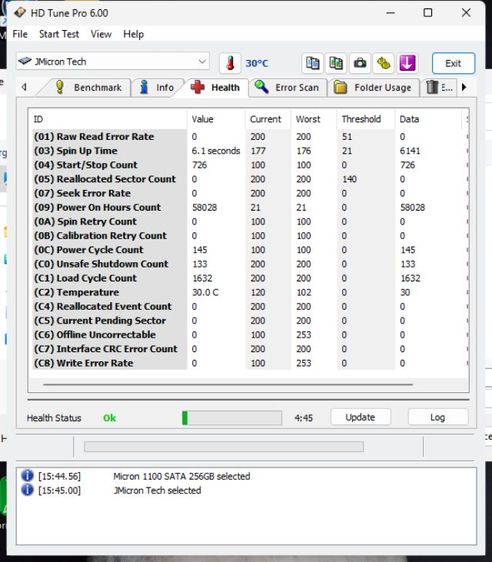Viewport: 492px width, 562px height.
Task: Click the info icon beside 15:45.00 log
Action: coord(27,490)
